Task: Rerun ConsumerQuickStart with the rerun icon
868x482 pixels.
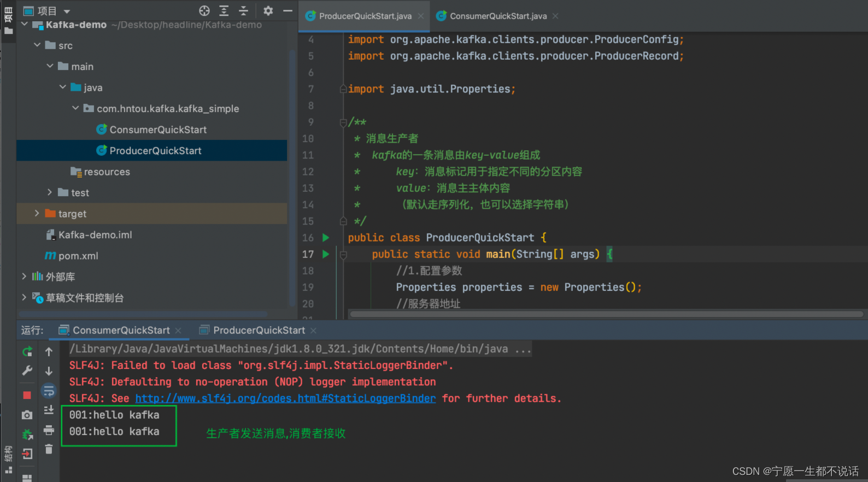Action: pos(27,351)
